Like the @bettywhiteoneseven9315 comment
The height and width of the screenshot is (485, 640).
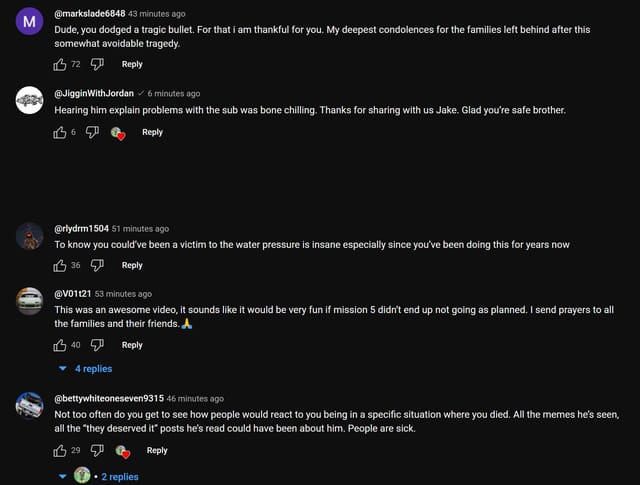[60, 451]
